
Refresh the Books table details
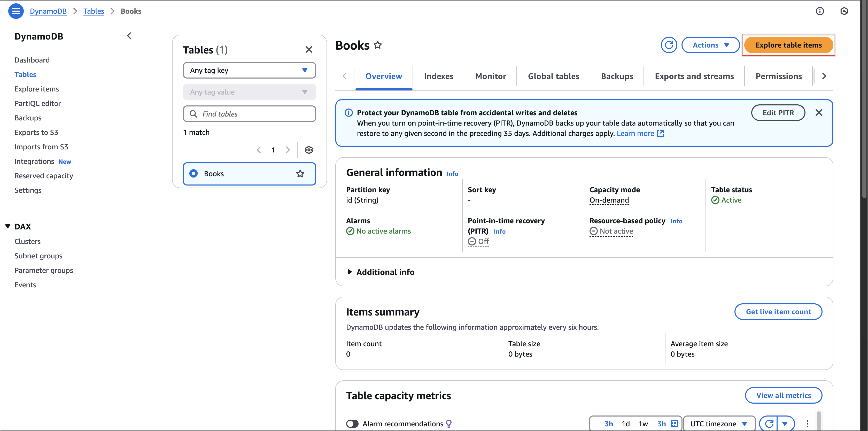pos(669,45)
